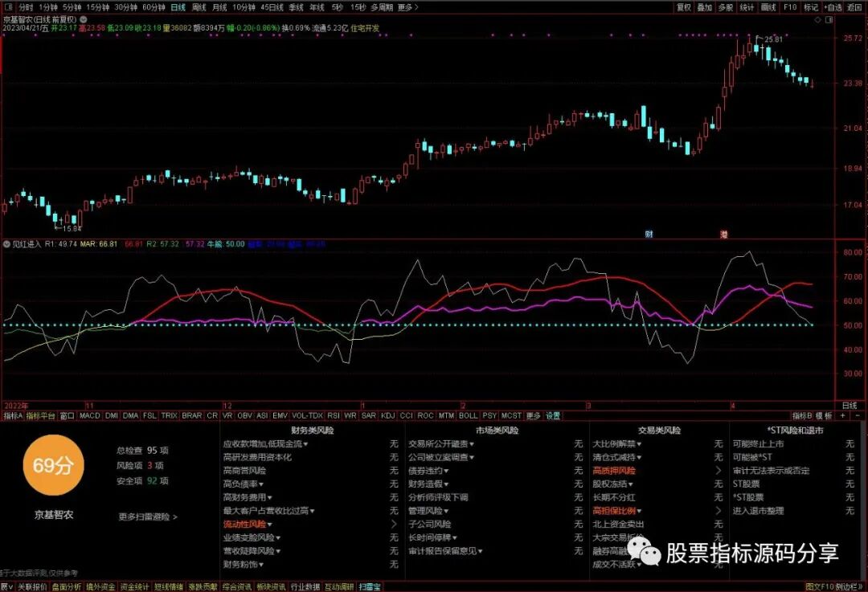Select the MACD indicator
This screenshot has width=868, height=592.
[x=90, y=415]
